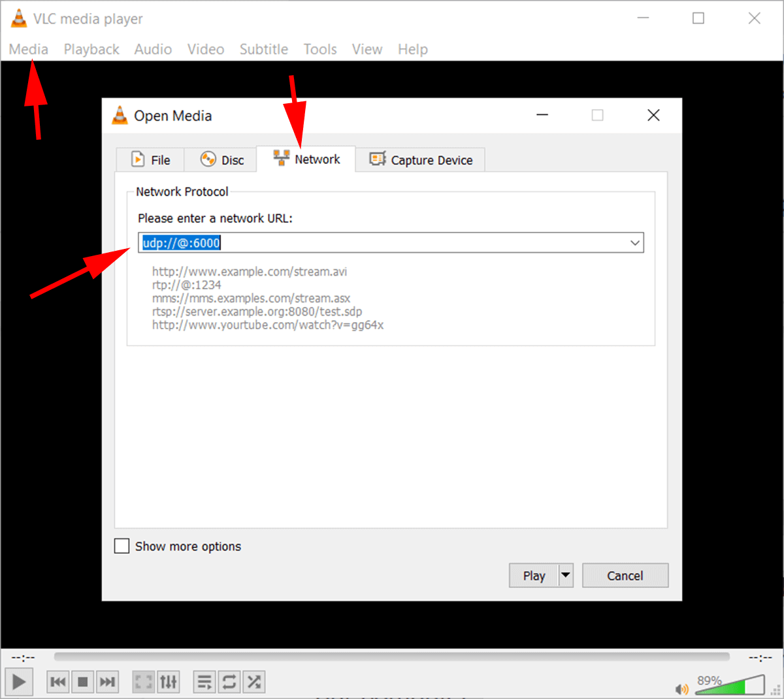Click the Stop playback button

click(x=82, y=682)
